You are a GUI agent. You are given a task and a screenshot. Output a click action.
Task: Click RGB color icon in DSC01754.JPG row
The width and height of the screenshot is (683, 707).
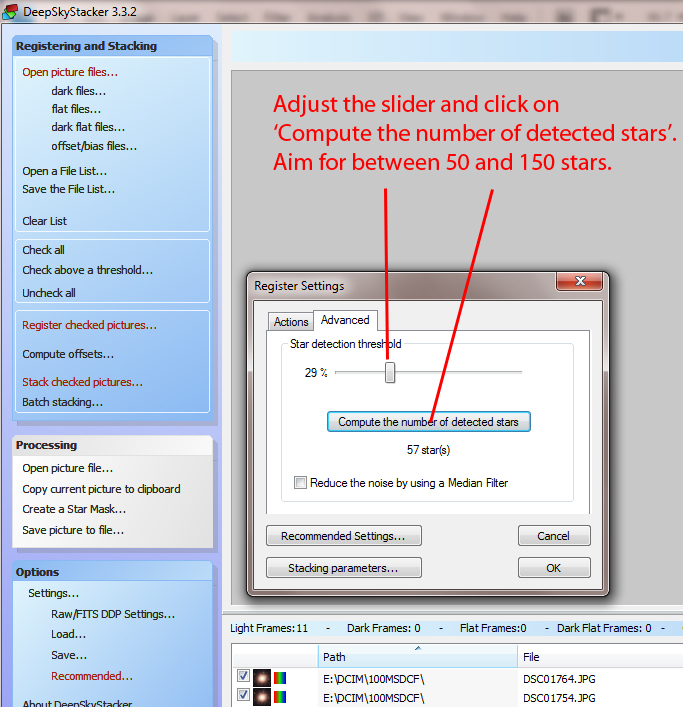[x=280, y=697]
